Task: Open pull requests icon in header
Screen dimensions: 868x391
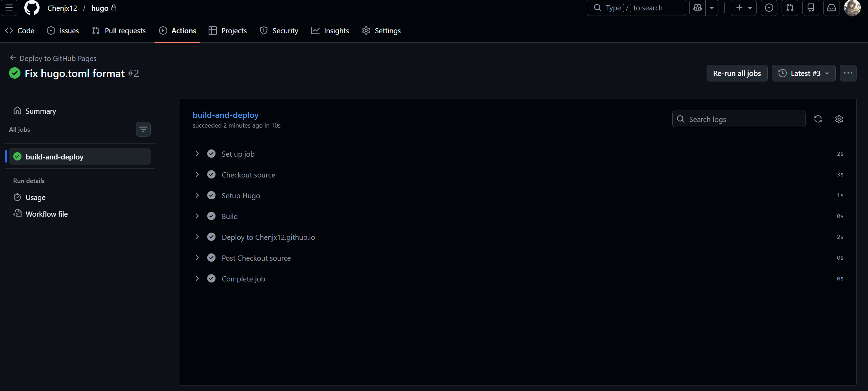Action: pyautogui.click(x=790, y=8)
